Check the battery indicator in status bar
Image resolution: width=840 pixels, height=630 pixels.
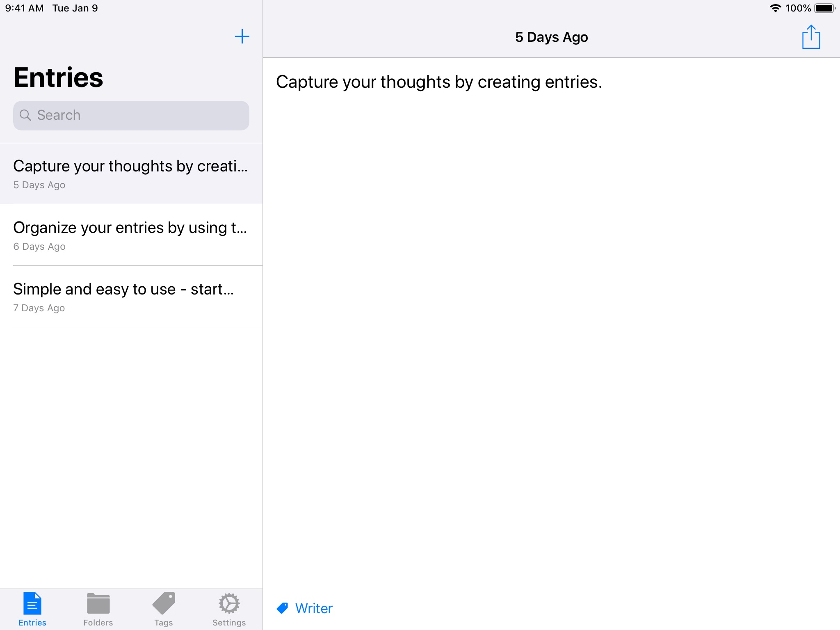tap(824, 8)
